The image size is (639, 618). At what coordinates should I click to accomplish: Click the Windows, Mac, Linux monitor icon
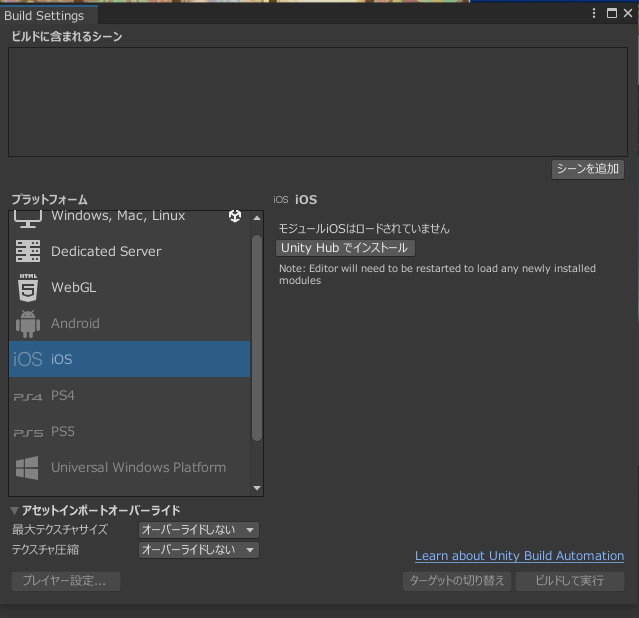[27, 217]
